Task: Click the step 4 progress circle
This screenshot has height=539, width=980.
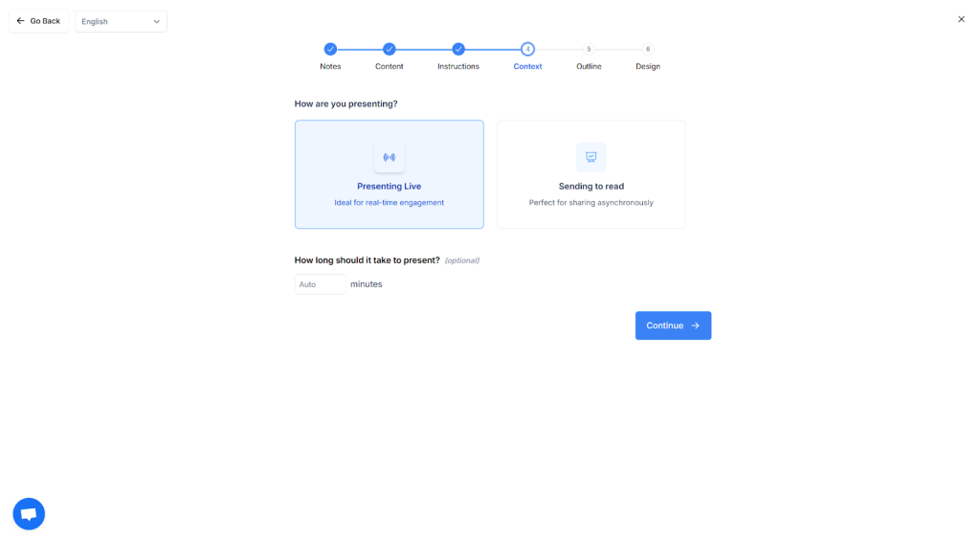Action: [x=527, y=49]
